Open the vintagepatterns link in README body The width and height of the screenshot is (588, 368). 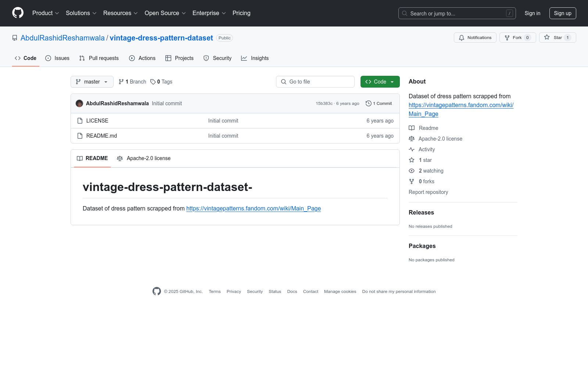pos(254,208)
